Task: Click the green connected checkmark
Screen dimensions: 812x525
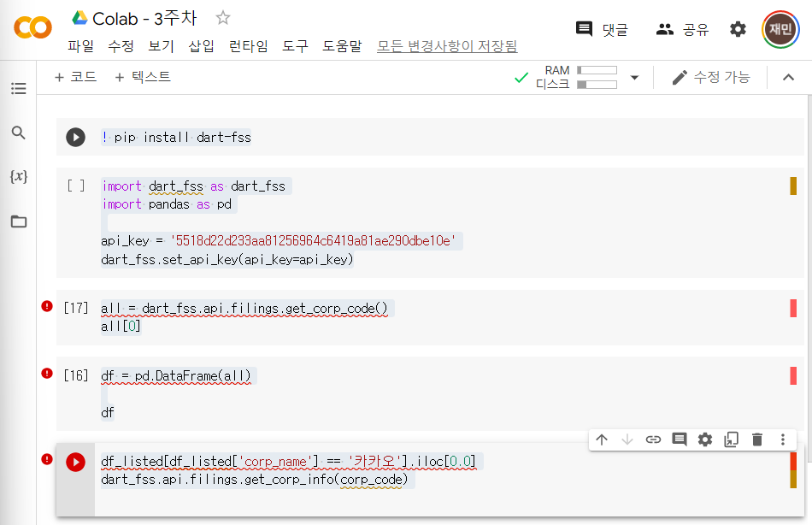Action: coord(521,78)
